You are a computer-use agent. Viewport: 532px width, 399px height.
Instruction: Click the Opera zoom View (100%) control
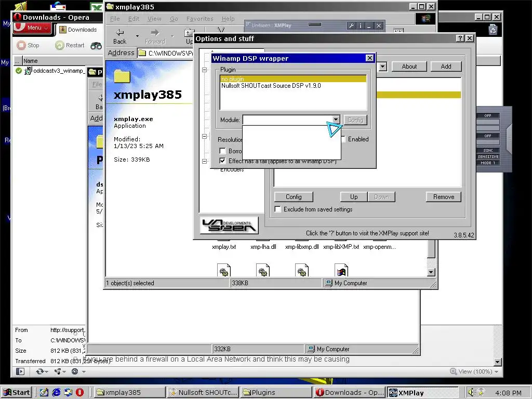click(x=474, y=371)
